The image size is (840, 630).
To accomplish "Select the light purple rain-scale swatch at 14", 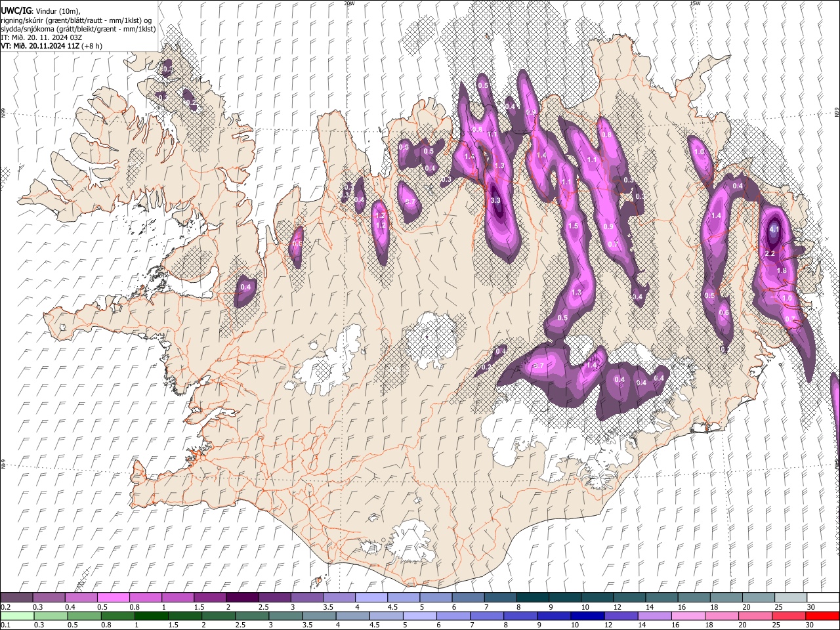I will pos(654,616).
